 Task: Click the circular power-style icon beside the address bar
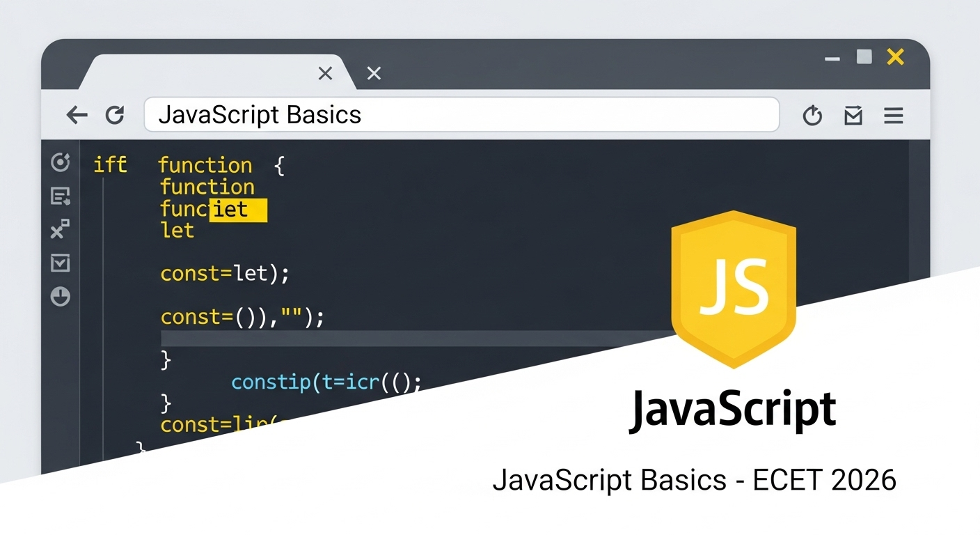click(x=812, y=116)
